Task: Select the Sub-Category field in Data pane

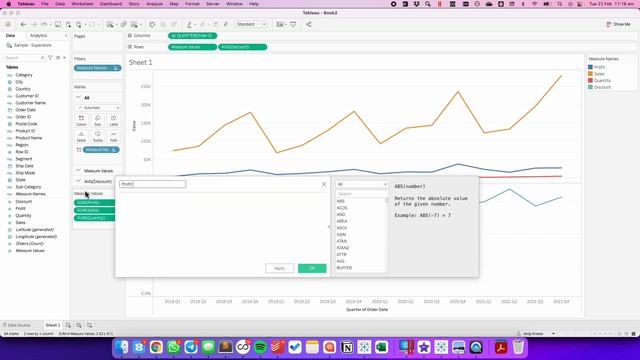Action: coord(28,187)
